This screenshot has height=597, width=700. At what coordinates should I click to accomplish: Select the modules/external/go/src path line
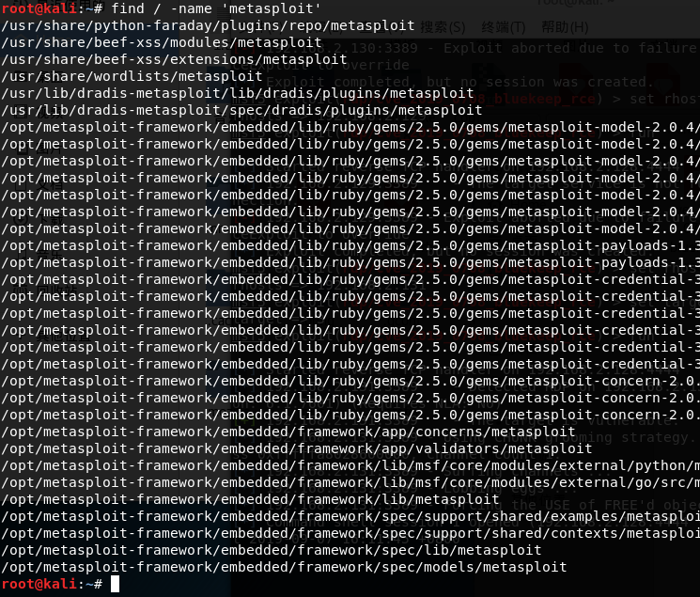pos(350,483)
